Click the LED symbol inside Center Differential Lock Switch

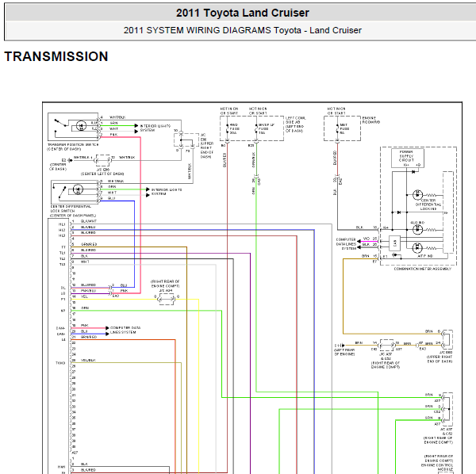point(78,189)
